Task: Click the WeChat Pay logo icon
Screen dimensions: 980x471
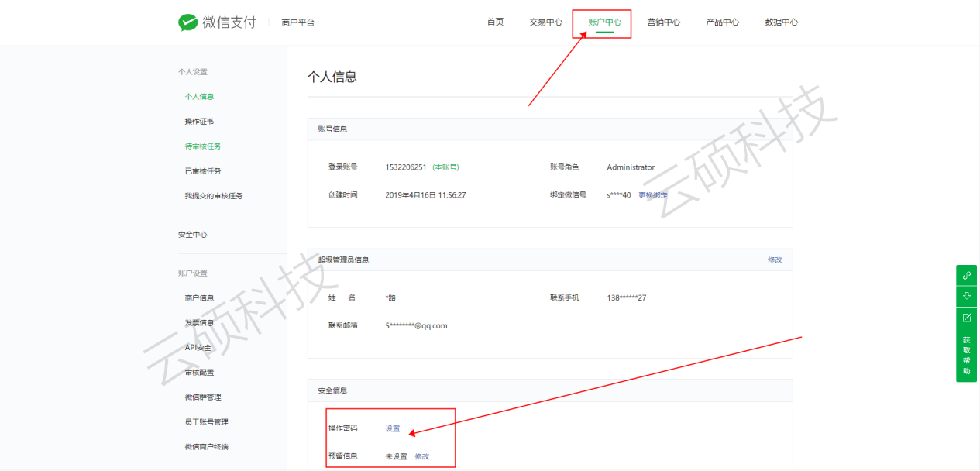Action: [x=188, y=22]
